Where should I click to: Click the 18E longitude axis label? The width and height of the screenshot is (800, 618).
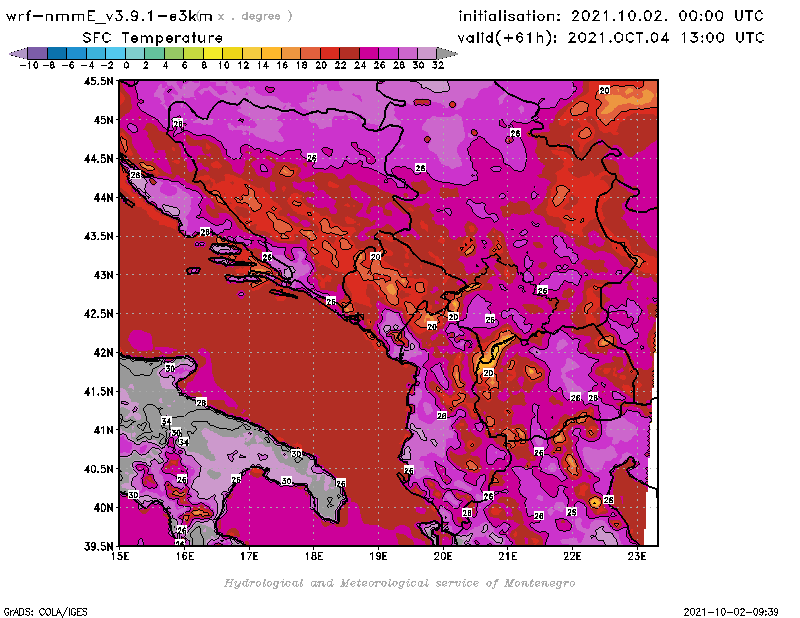(x=314, y=556)
